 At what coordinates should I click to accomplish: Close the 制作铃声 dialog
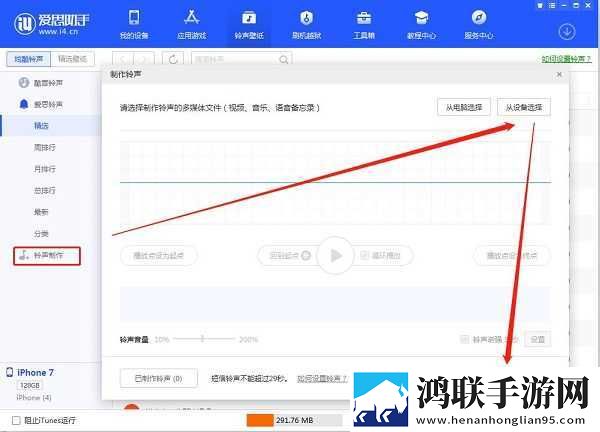(559, 74)
